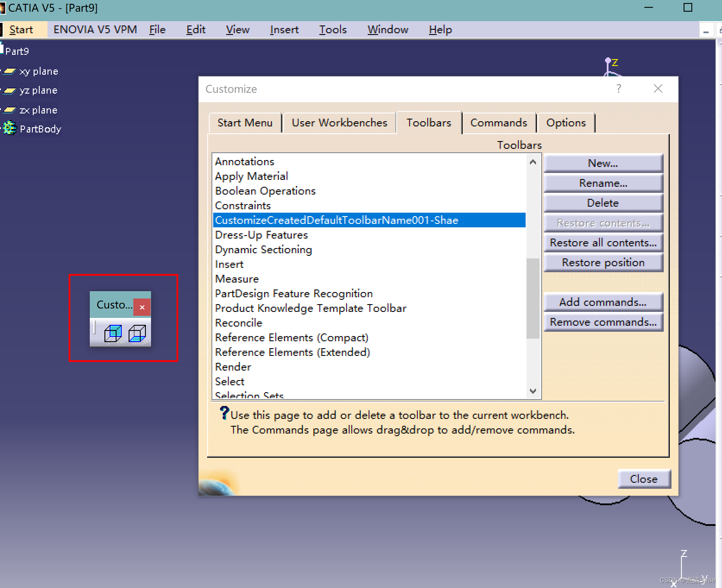Click the toolbars list scrollbar thumb
The height and width of the screenshot is (588, 722).
click(533, 298)
